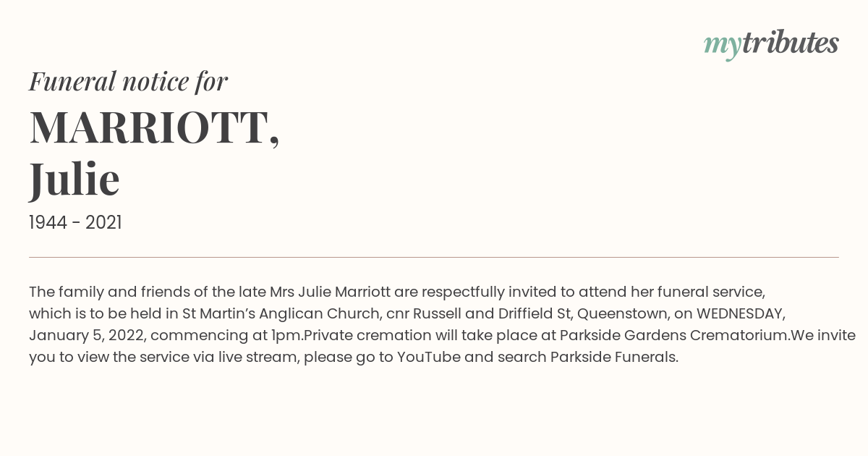Click "Mrs Julie Marriott" in the notice text
The height and width of the screenshot is (456, 868).
331,292
